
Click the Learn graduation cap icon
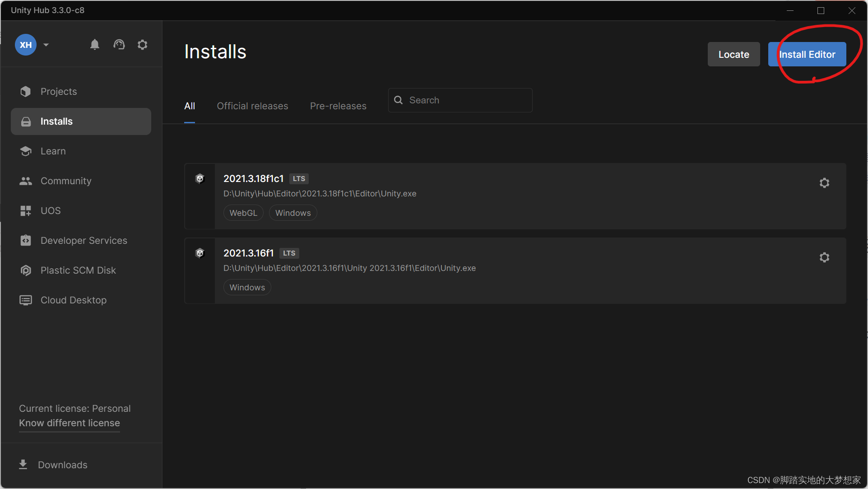coord(26,151)
